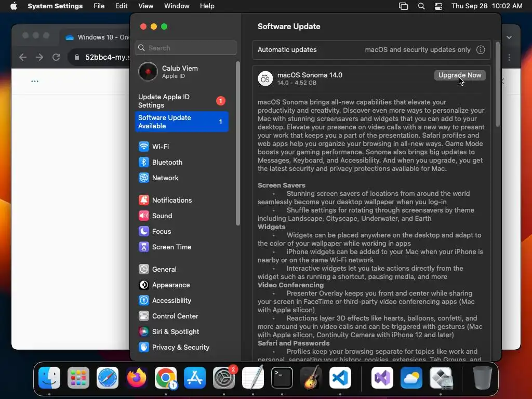Open Siri & Spotlight settings

pos(181,332)
